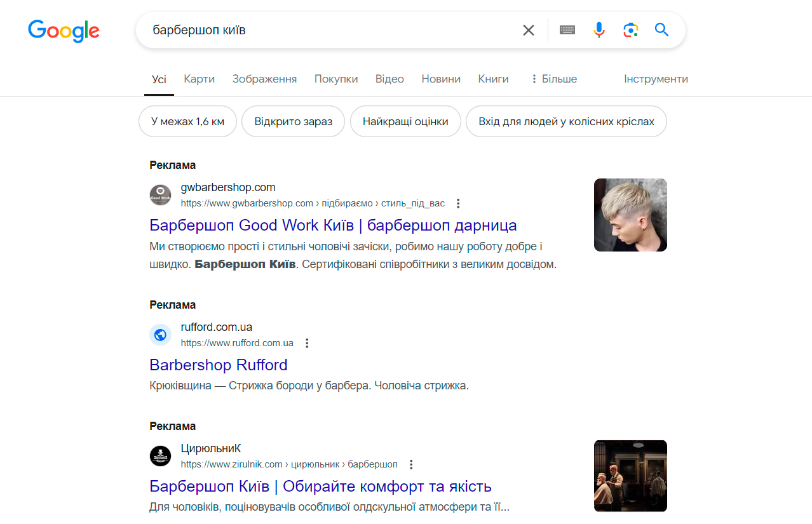Viewport: 812px width, 524px height.
Task: Switch to the Карти tab
Action: click(x=200, y=79)
